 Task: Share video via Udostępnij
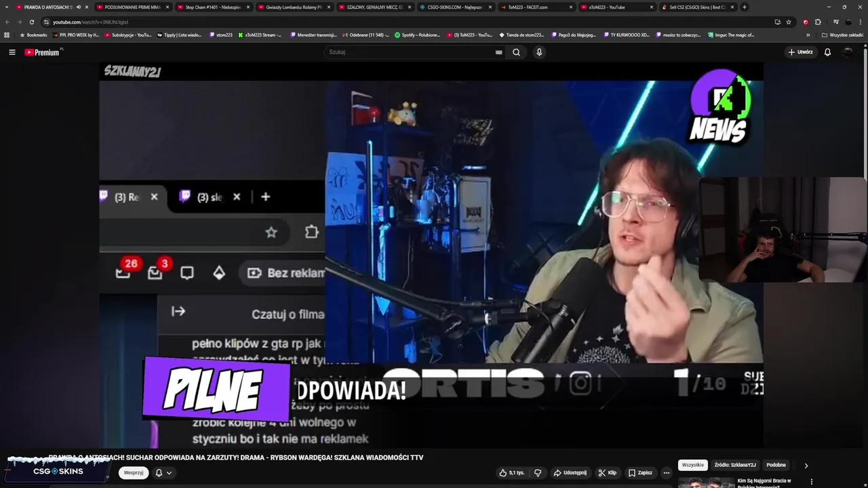pos(570,472)
